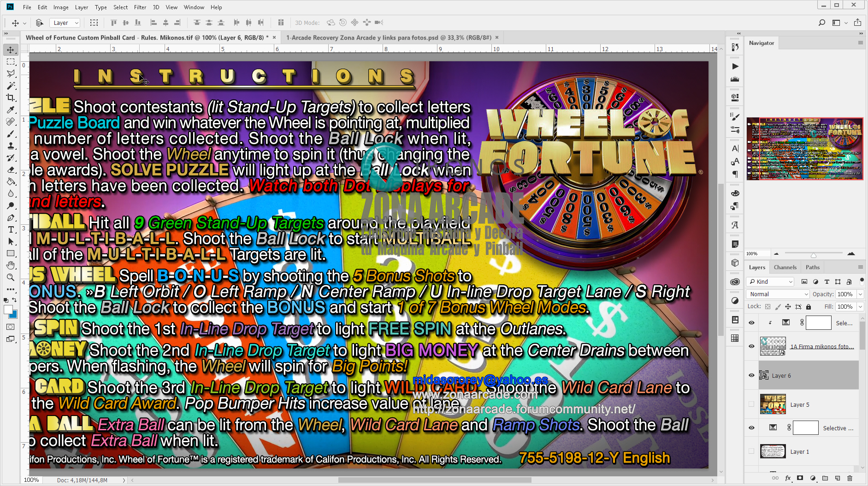Select the Move tool
This screenshot has height=486, width=868.
[11, 50]
